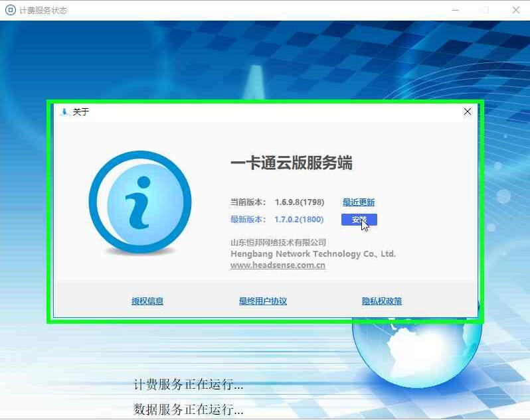530x420 pixels.
Task: Visit www.headsense.com.cn website link
Action: tap(278, 265)
